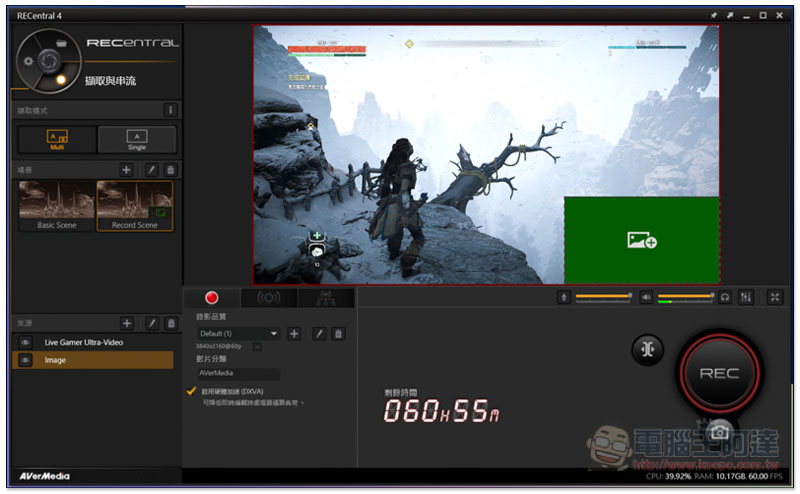Mute the microphone icon

pos(564,297)
